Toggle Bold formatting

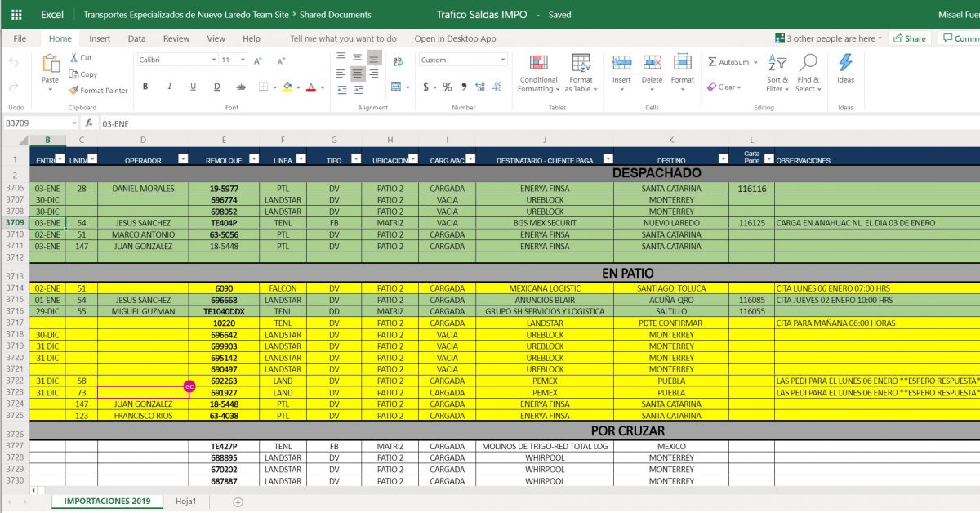[145, 87]
